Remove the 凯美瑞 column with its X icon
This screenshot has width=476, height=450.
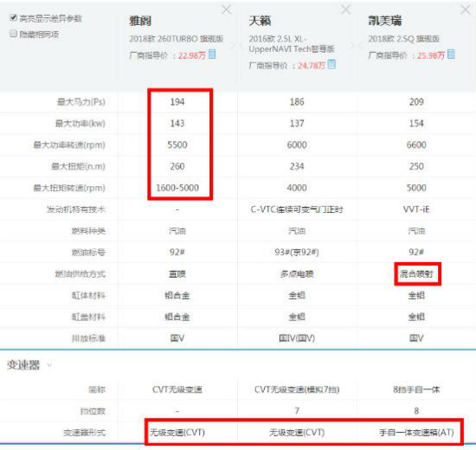point(465,10)
